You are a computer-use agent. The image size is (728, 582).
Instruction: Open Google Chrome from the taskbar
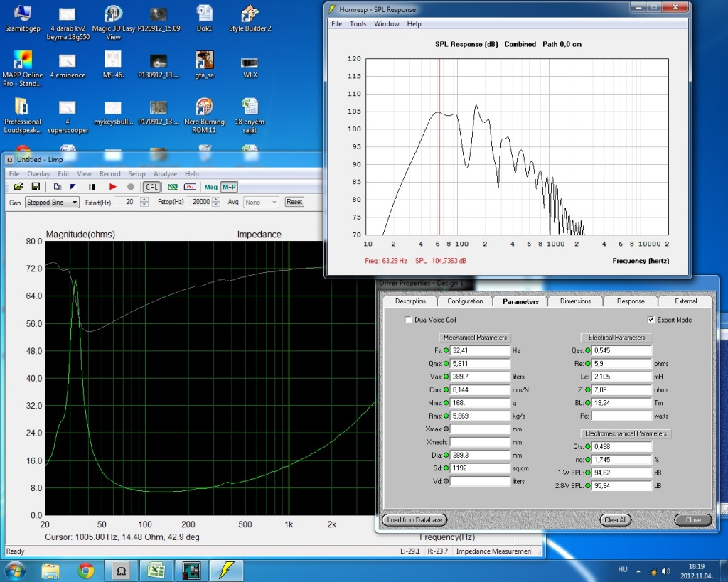[86, 570]
